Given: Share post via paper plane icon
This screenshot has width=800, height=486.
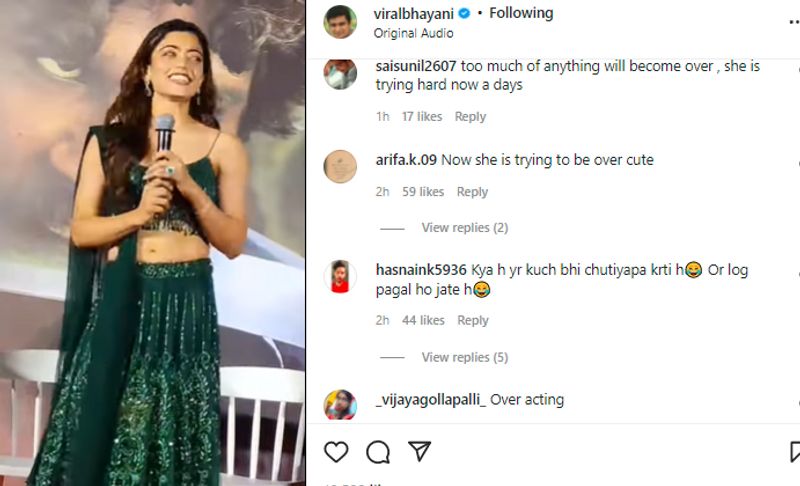Looking at the screenshot, I should click(x=420, y=451).
